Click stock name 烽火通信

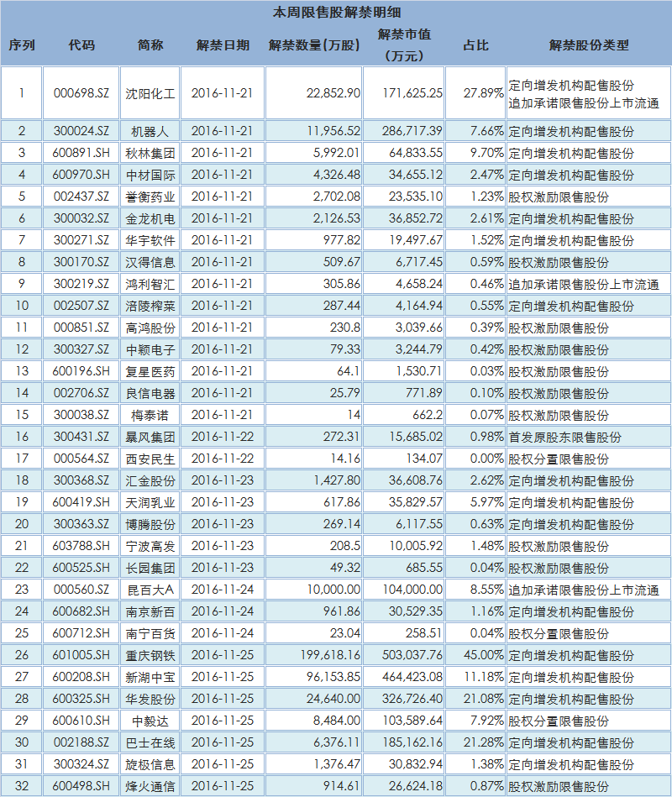click(x=150, y=787)
